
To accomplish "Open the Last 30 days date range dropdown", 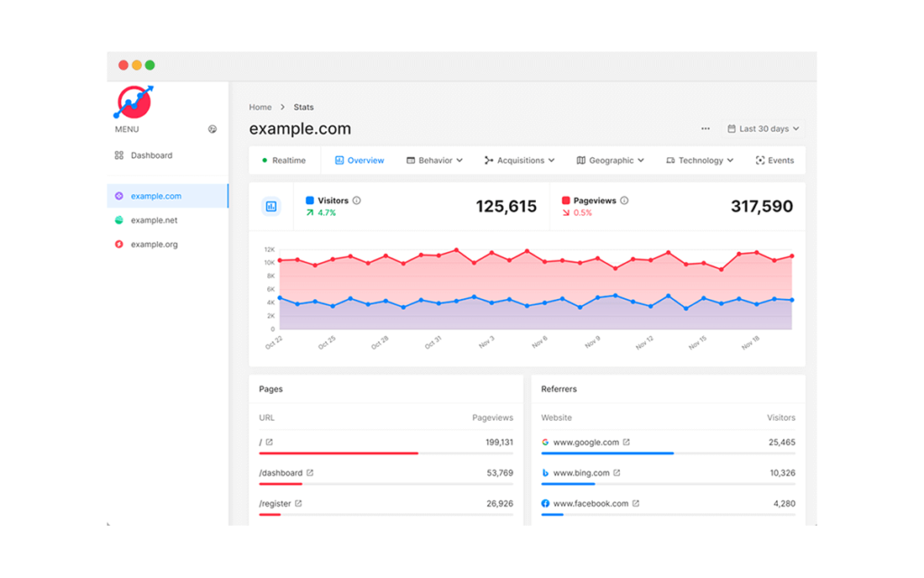I will 763,128.
